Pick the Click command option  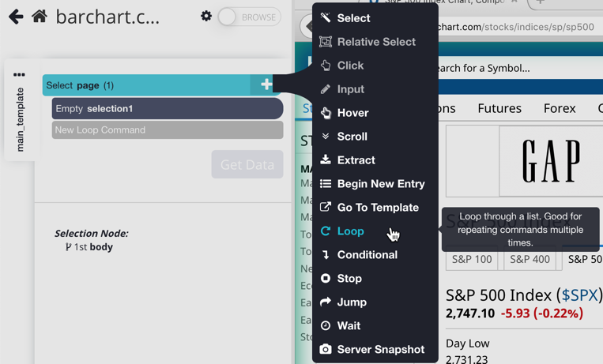[x=350, y=66]
